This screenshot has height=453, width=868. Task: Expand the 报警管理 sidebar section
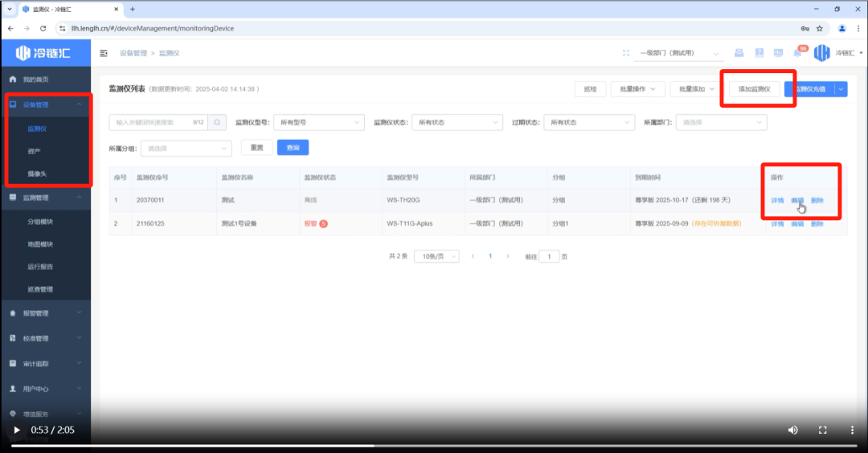46,313
